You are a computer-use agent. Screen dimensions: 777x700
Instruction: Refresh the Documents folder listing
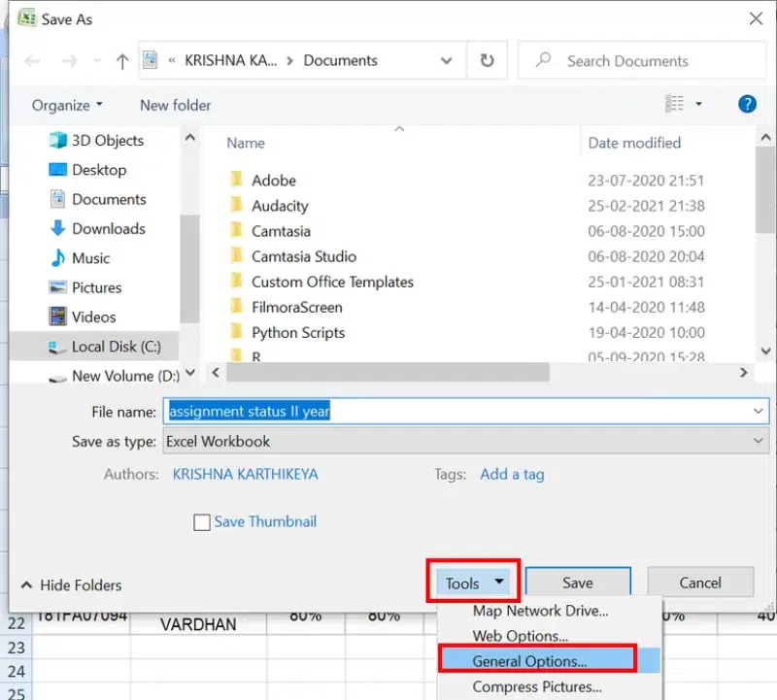[488, 60]
